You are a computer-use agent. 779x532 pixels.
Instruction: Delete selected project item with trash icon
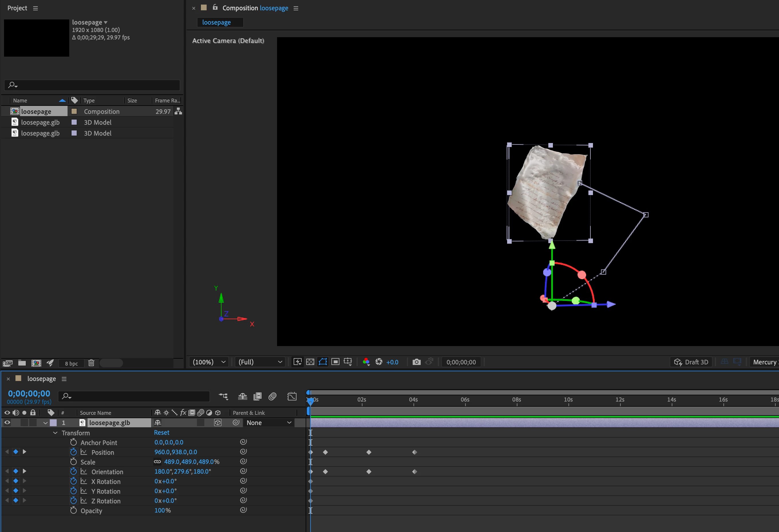pyautogui.click(x=91, y=363)
